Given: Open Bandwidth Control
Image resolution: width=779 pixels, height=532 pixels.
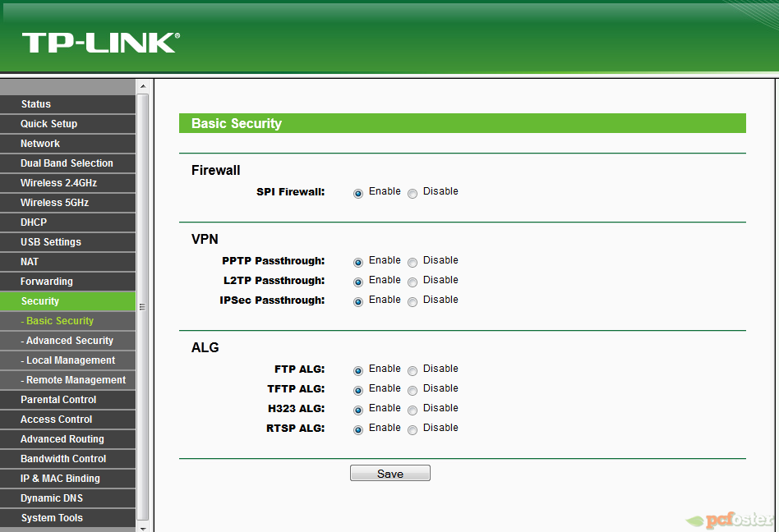Looking at the screenshot, I should 67,459.
